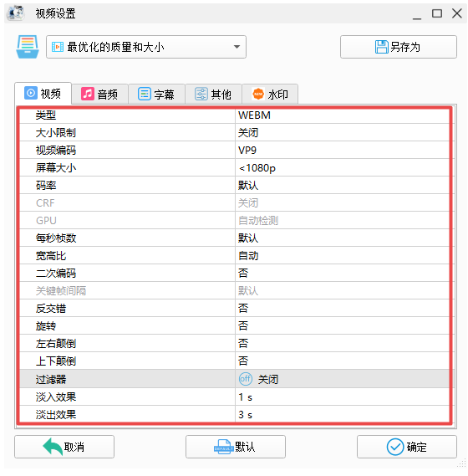Click the 确定 confirm button
This screenshot has height=476, width=468.
406,447
